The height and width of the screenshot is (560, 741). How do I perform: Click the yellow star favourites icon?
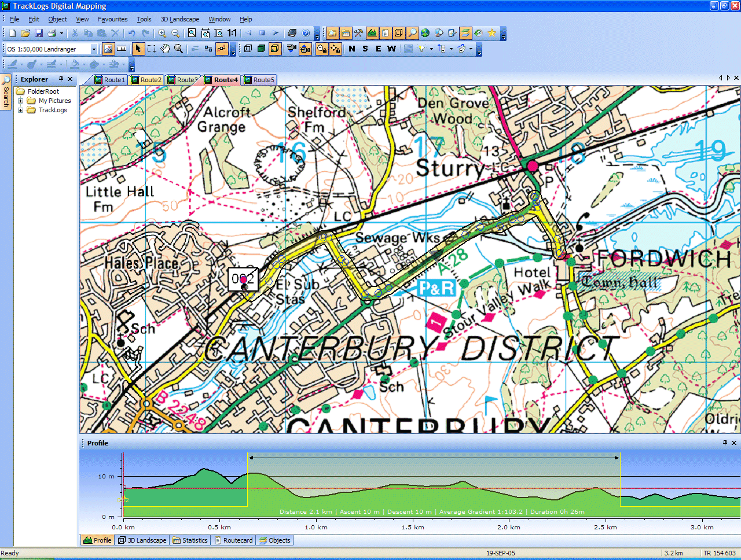point(492,33)
